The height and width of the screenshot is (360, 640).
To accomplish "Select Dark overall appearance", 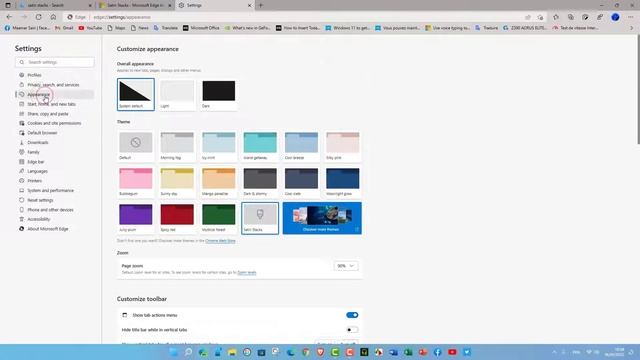I will click(218, 94).
